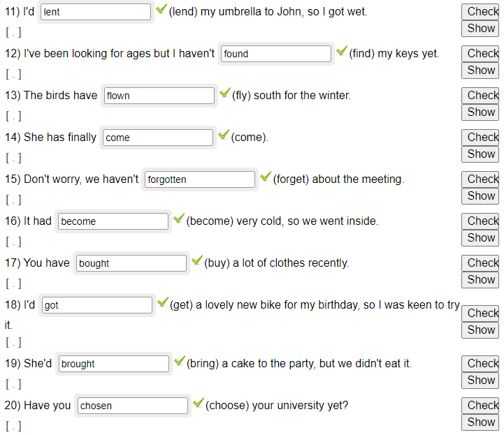Screen dimensions: 504x435
Task: Click the answer field containing 'flown'
Action: point(159,96)
